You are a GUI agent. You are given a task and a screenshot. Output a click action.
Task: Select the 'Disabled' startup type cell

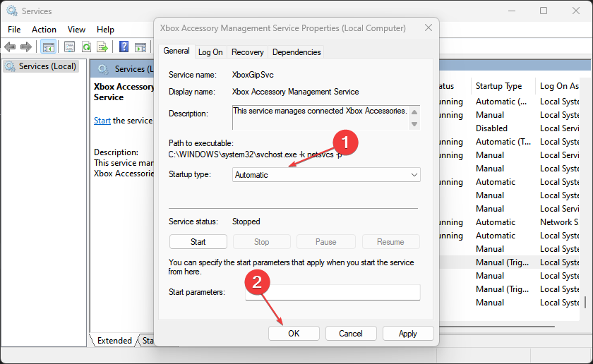click(491, 128)
